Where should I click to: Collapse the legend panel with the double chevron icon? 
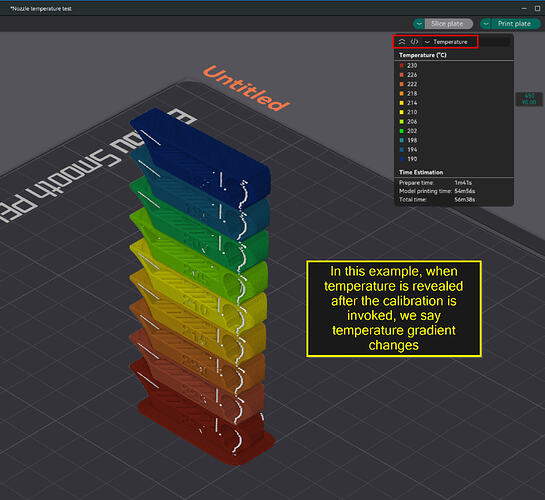click(x=402, y=42)
